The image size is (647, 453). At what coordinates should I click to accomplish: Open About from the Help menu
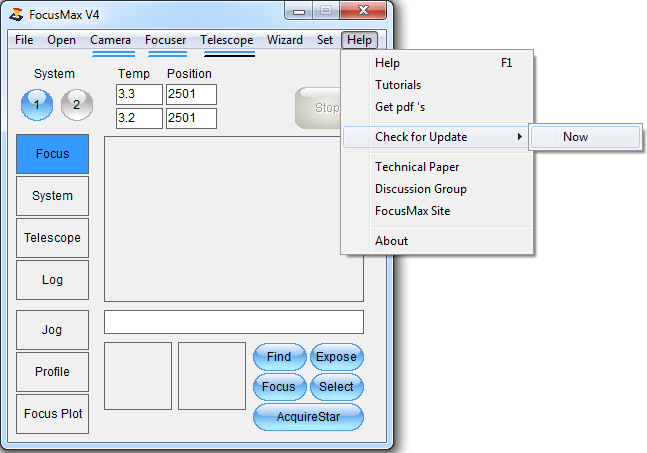(x=438, y=241)
